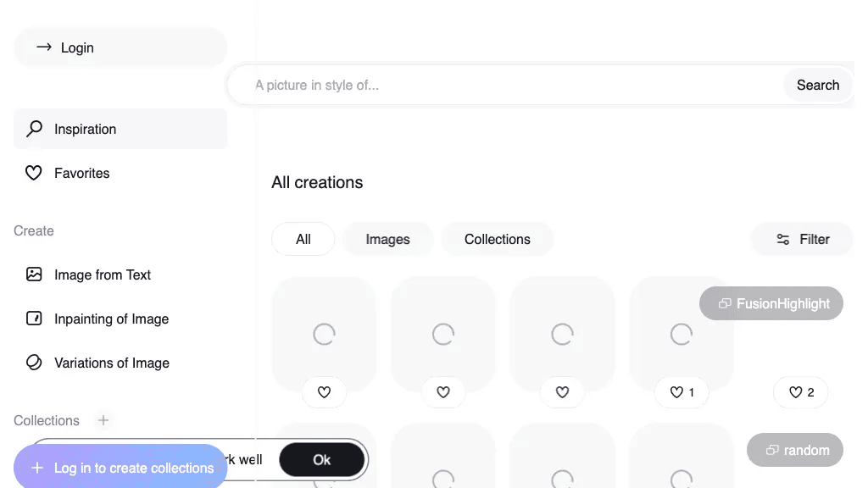
Task: Like the first loading creation card
Action: pos(324,392)
